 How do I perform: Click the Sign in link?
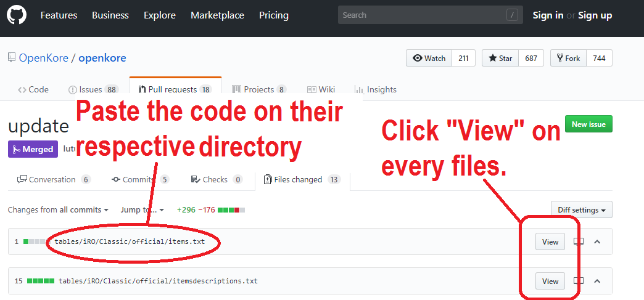point(548,15)
